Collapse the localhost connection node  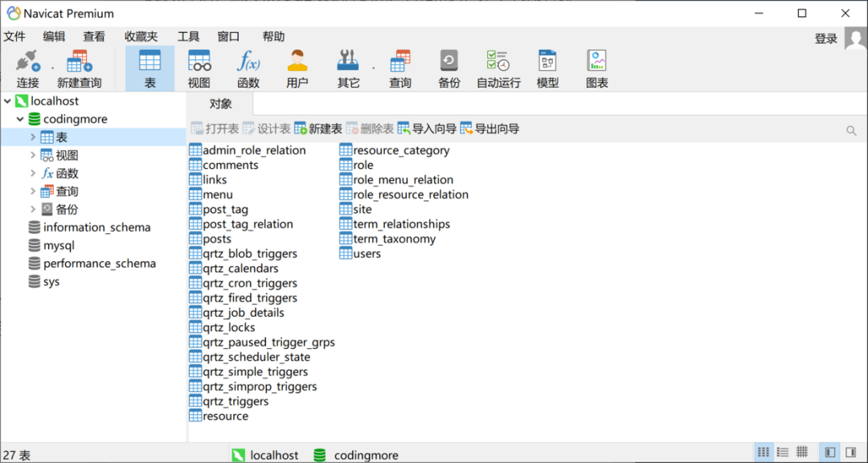pos(8,101)
